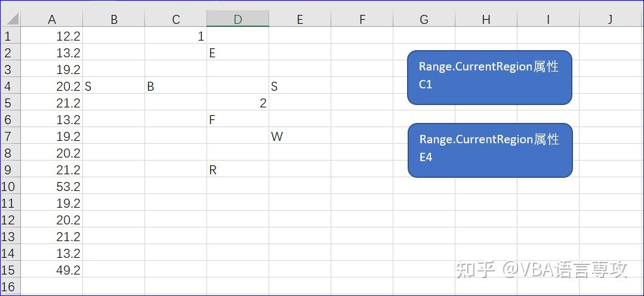This screenshot has height=296, width=644.
Task: Select column J header
Action: point(610,20)
